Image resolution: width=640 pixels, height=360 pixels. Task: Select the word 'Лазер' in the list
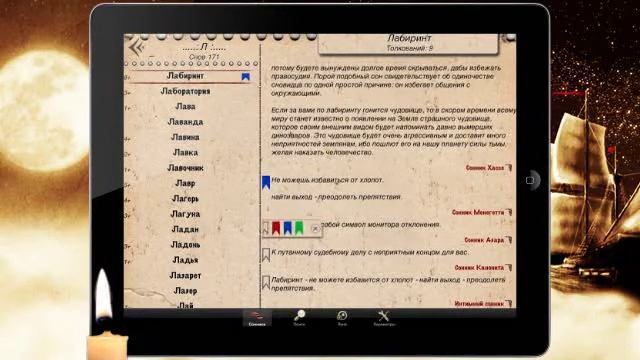click(185, 291)
